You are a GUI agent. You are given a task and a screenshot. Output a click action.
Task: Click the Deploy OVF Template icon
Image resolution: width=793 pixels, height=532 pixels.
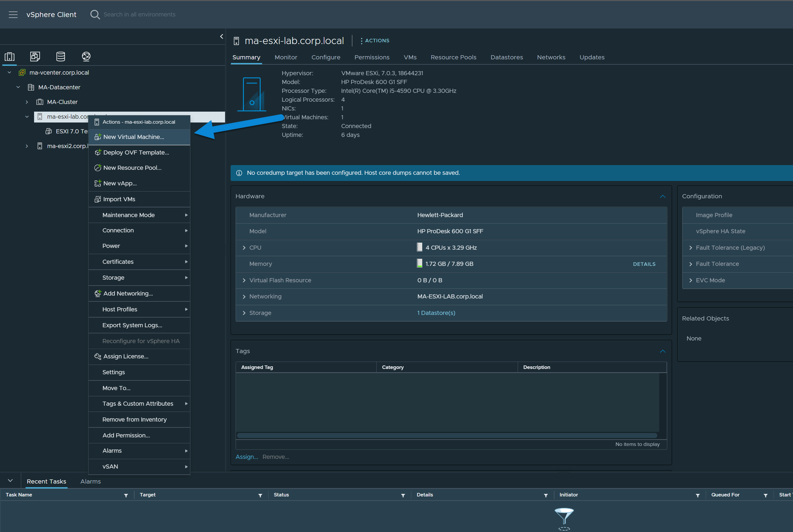click(98, 152)
